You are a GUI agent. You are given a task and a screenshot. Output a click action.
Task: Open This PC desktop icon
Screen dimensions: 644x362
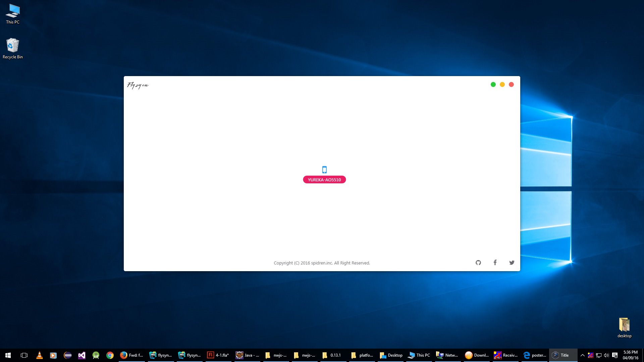(13, 13)
